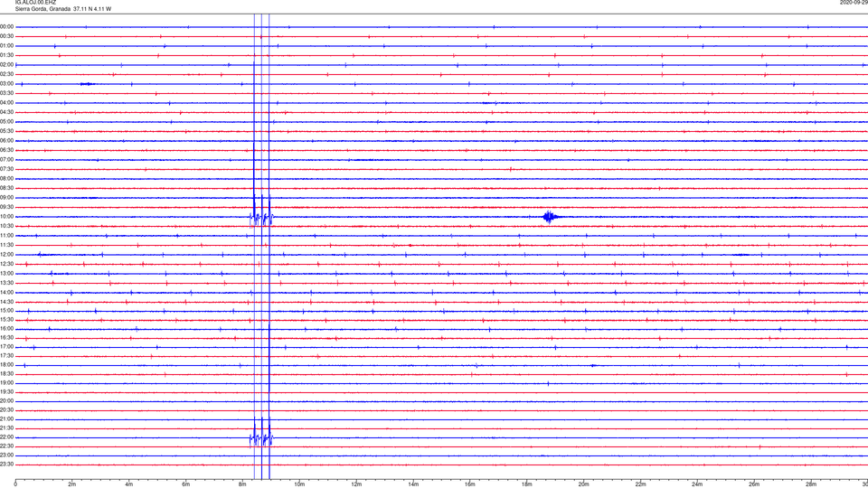Select the 09:30 trace time label
This screenshot has width=868, height=488.
pyautogui.click(x=6, y=207)
